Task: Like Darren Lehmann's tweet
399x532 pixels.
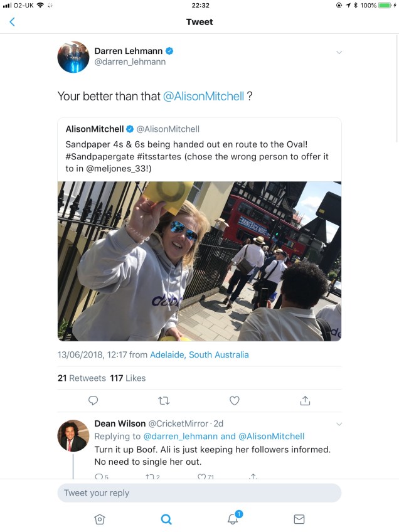Action: [234, 400]
